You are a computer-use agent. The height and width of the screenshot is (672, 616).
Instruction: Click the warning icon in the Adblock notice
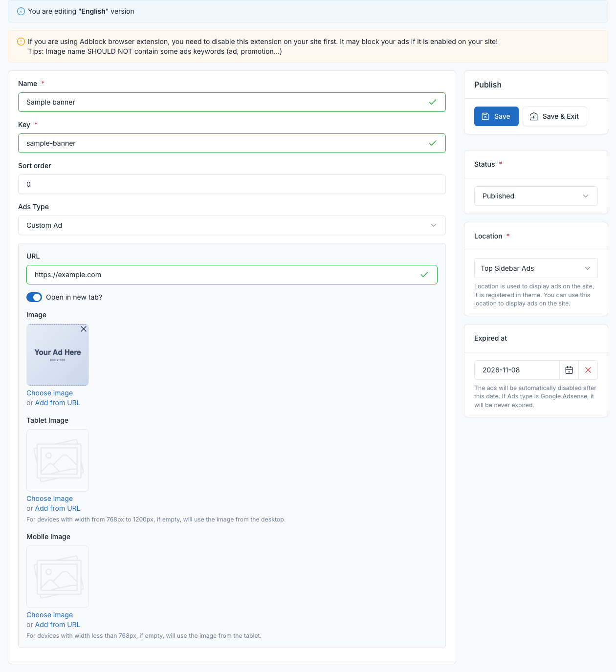click(21, 42)
